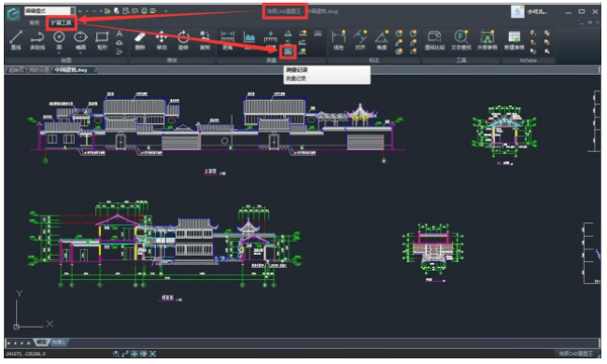Switch to the 布局1 layout tab
This screenshot has width=607, height=364.
click(x=59, y=343)
